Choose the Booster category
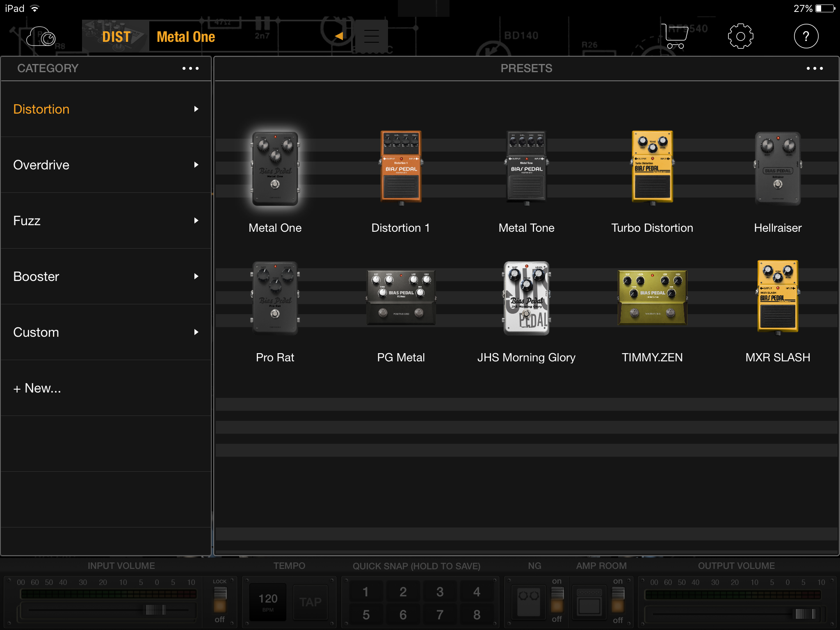 [106, 276]
